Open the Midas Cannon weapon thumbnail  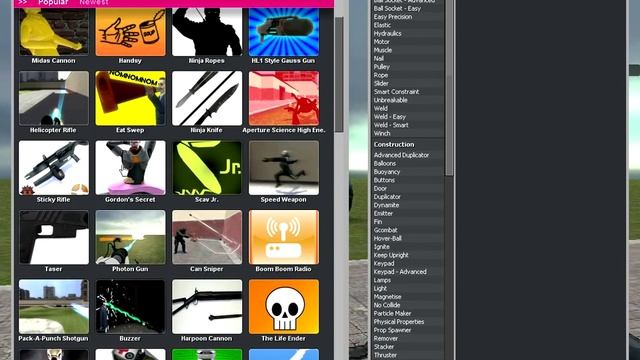point(53,31)
